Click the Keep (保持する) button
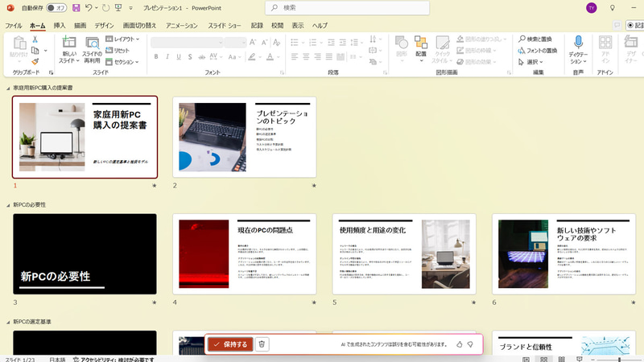This screenshot has height=362, width=644. [x=230, y=344]
